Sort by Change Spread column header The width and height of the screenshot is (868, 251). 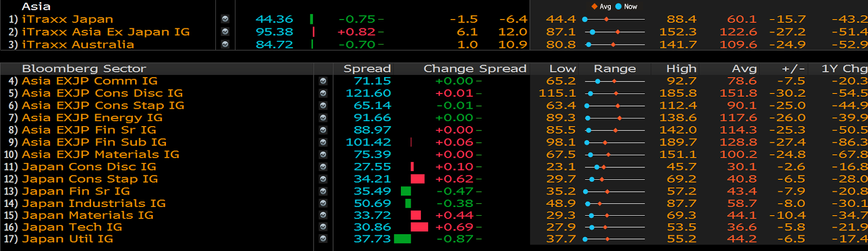click(475, 68)
